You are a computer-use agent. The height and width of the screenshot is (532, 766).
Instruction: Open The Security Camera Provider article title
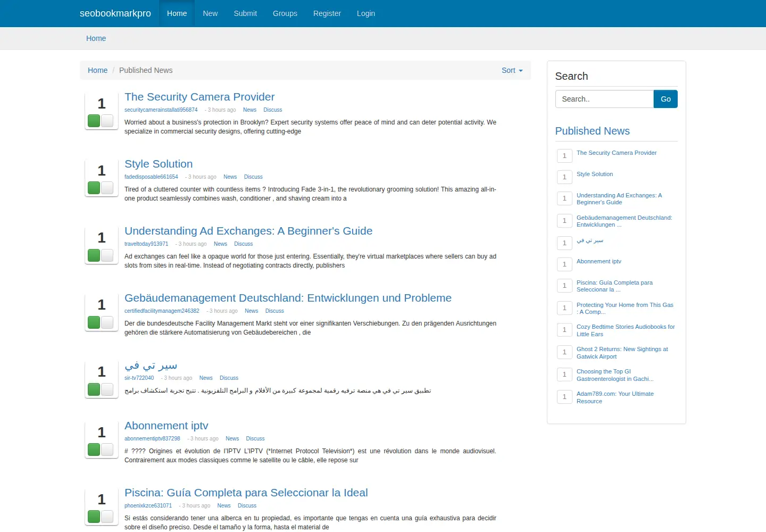pyautogui.click(x=199, y=97)
